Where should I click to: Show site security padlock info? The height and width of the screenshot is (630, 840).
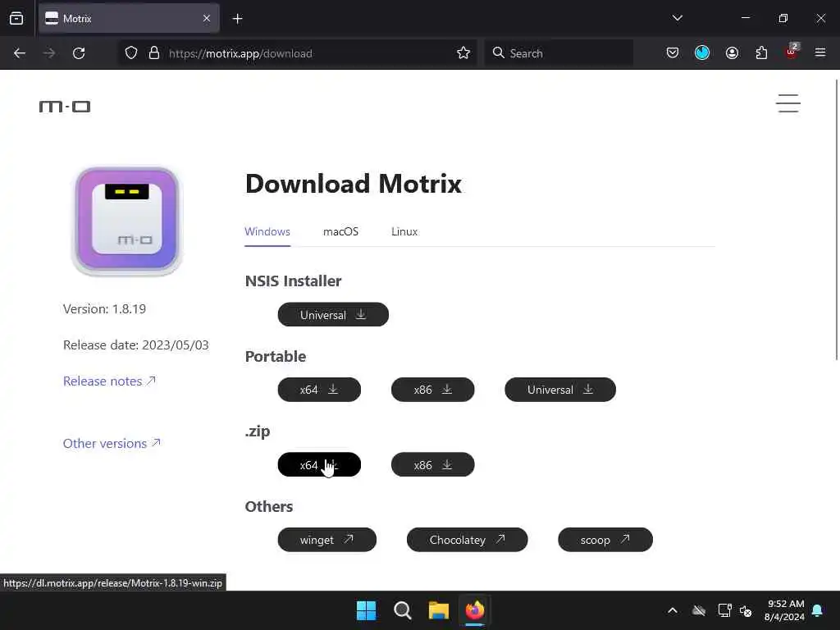click(154, 53)
